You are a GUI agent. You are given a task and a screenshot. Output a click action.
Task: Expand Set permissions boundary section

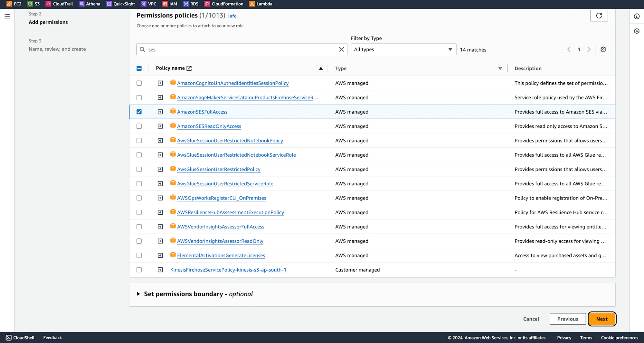pyautogui.click(x=138, y=294)
